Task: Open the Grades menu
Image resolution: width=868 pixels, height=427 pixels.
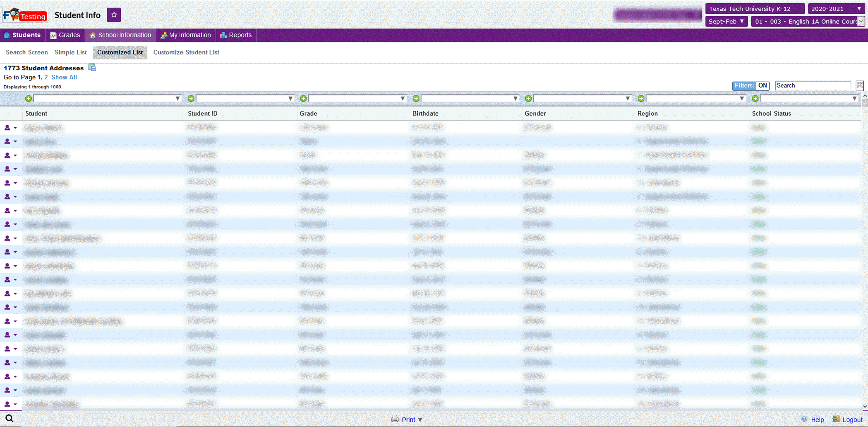Action: pyautogui.click(x=65, y=35)
